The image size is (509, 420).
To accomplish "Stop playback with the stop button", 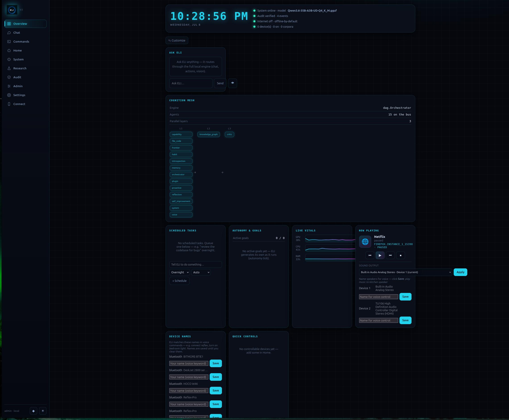I will [x=401, y=255].
